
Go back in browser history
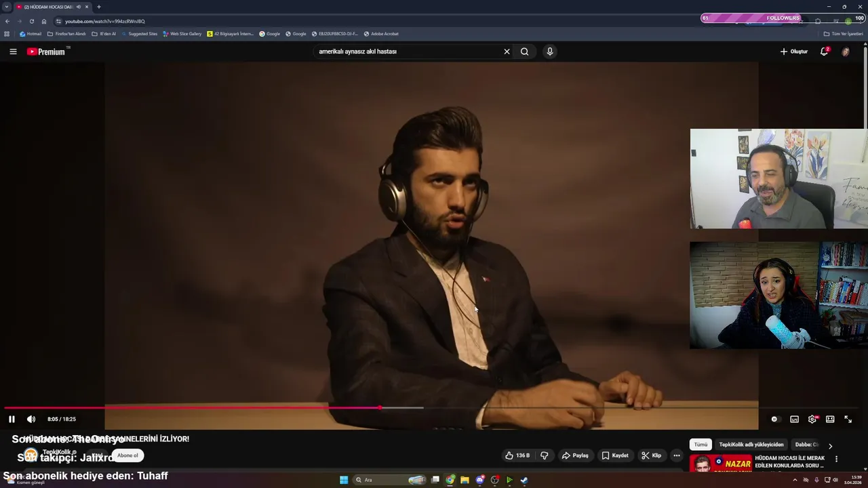[7, 21]
